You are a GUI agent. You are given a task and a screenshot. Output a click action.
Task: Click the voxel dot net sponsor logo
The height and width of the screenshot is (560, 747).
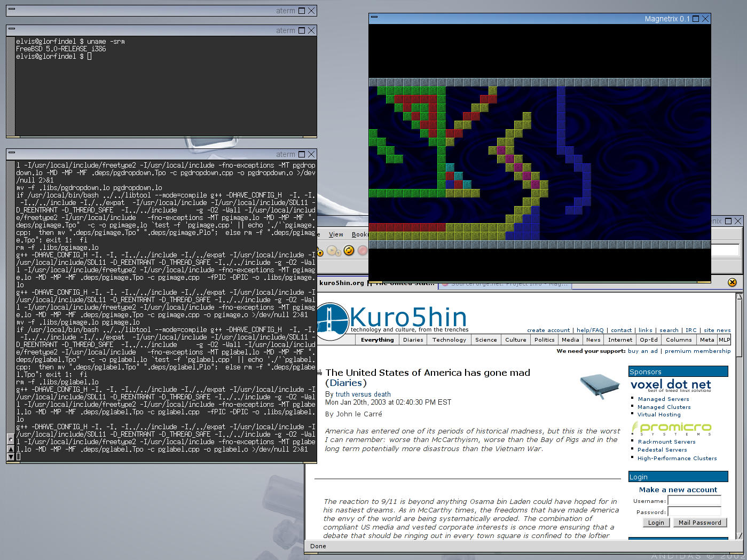point(671,385)
